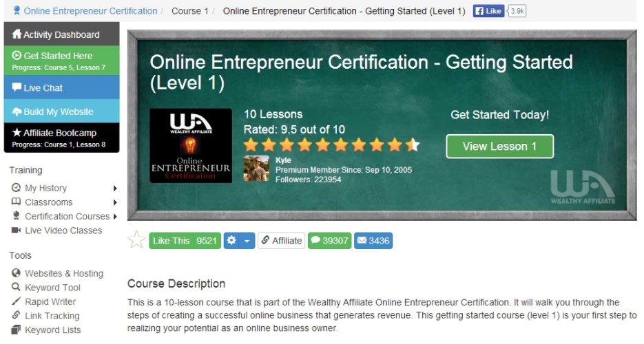Open the blue gear settings button
Viewport: 644px width, 344px height.
(x=231, y=241)
